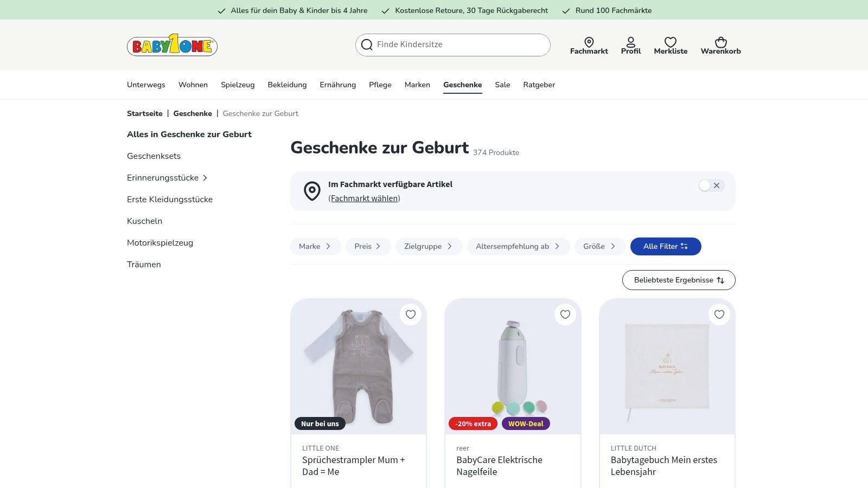868x488 pixels.
Task: Open the Sale menu
Action: [502, 85]
